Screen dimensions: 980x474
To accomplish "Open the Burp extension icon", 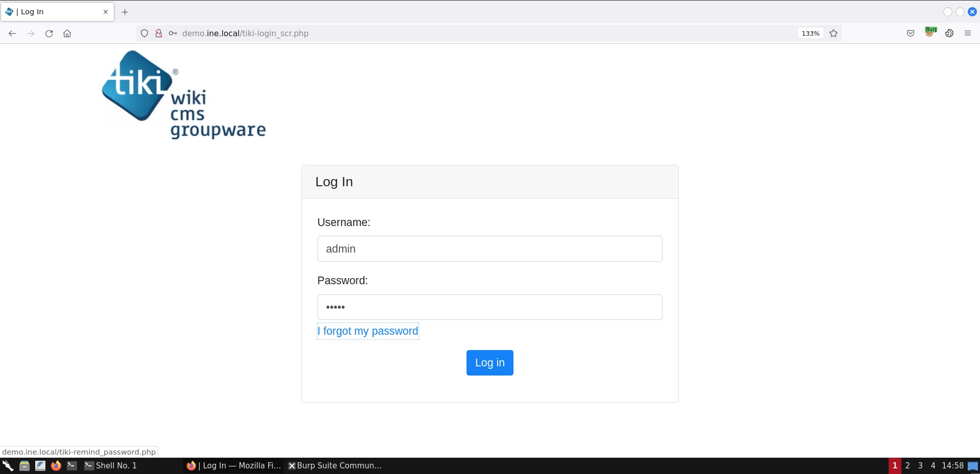I will [930, 33].
